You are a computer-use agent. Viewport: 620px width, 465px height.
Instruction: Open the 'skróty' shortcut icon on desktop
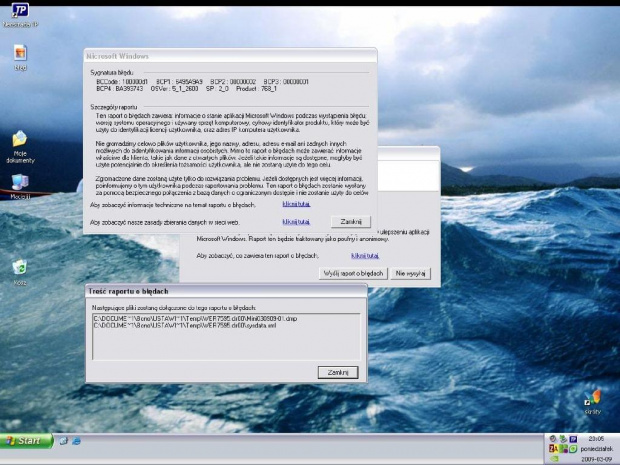pos(592,403)
